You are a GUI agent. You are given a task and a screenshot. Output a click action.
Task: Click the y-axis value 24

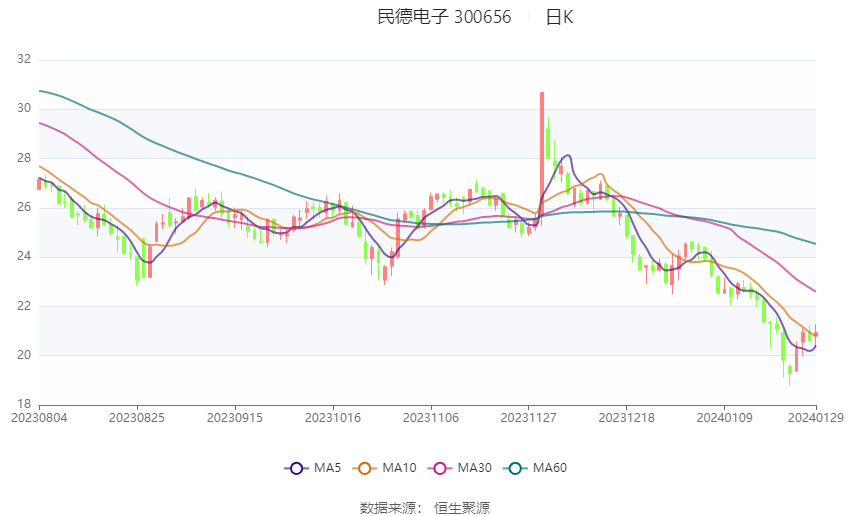(x=24, y=256)
